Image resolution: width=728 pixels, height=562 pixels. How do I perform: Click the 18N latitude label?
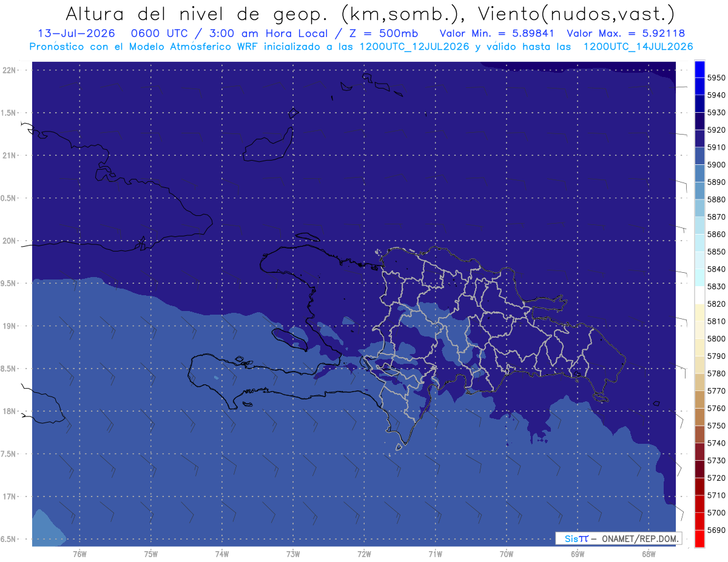(x=8, y=411)
